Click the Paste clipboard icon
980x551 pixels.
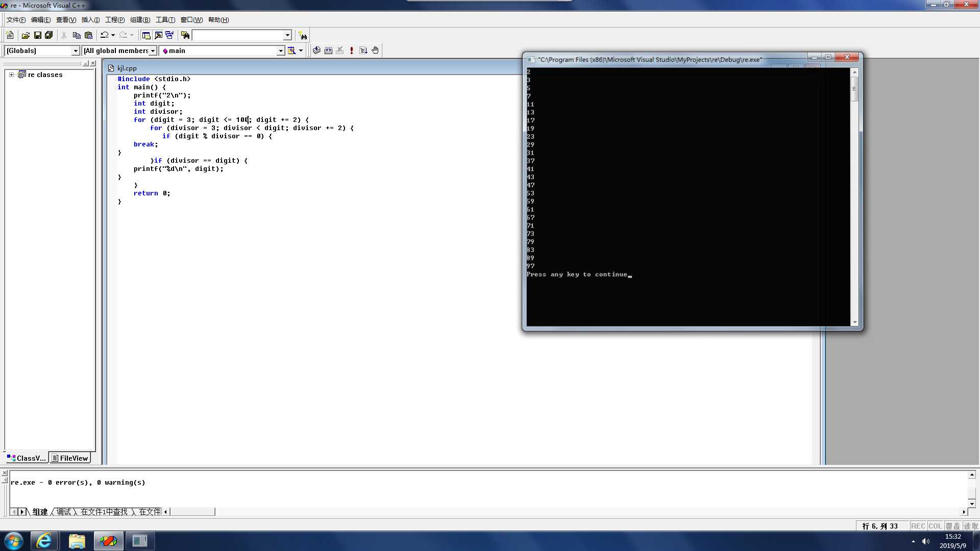click(x=88, y=35)
